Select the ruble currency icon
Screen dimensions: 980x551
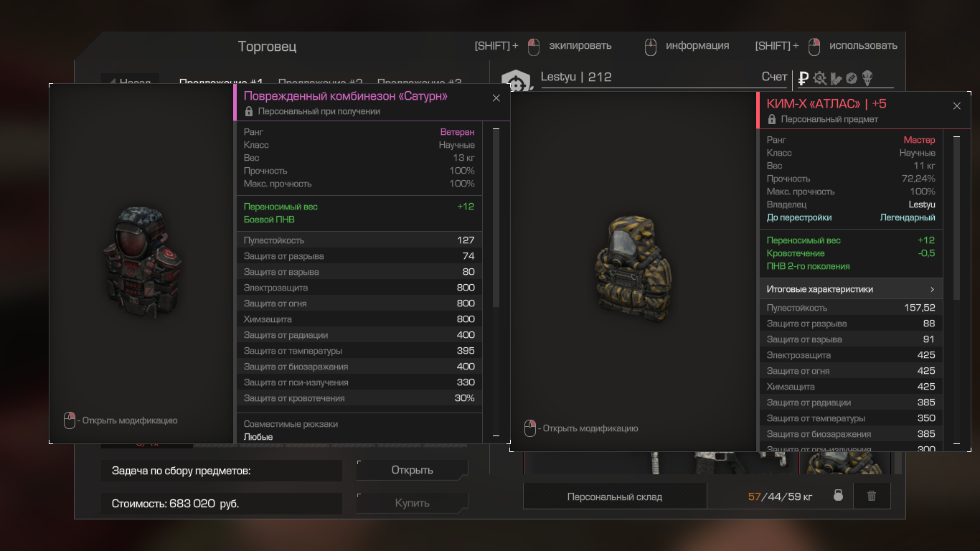point(804,78)
